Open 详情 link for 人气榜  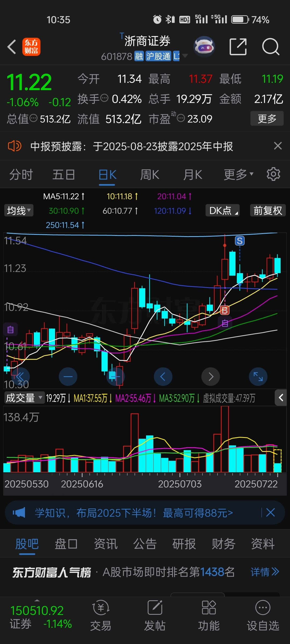265,572
